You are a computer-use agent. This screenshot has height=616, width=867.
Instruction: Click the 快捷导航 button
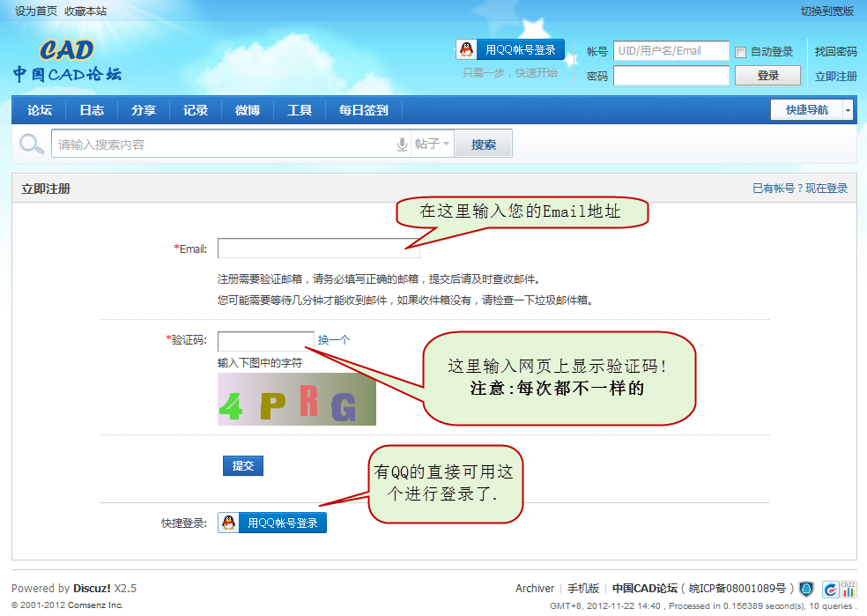point(807,110)
